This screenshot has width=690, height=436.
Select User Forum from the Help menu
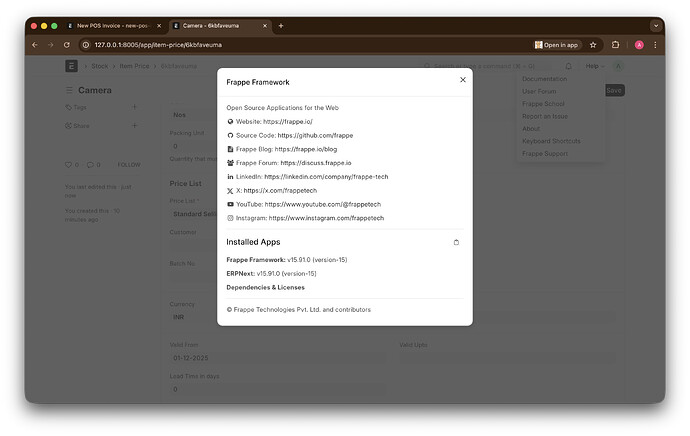coord(539,91)
